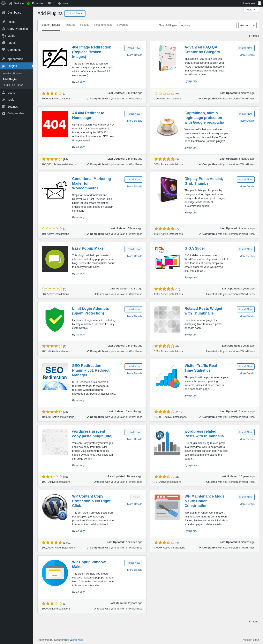263x644 pixels.
Task: Install Captchinoo plugin now
Action: (x=246, y=114)
